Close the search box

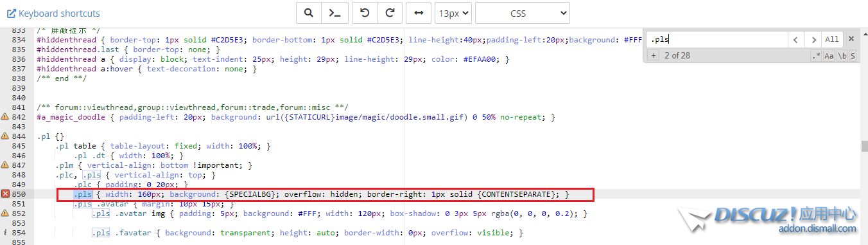click(851, 39)
